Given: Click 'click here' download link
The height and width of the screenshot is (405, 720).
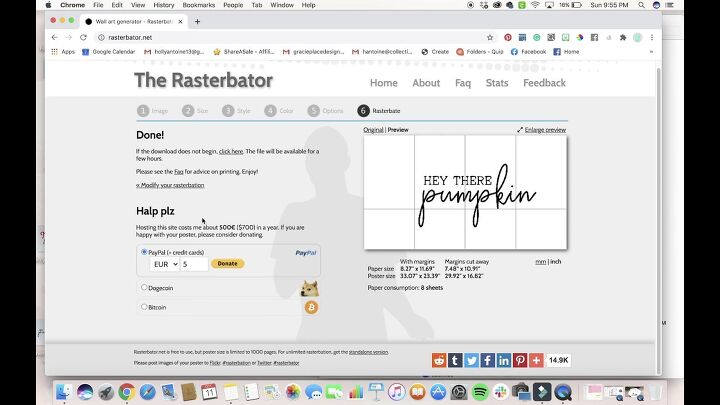Looking at the screenshot, I should (231, 151).
